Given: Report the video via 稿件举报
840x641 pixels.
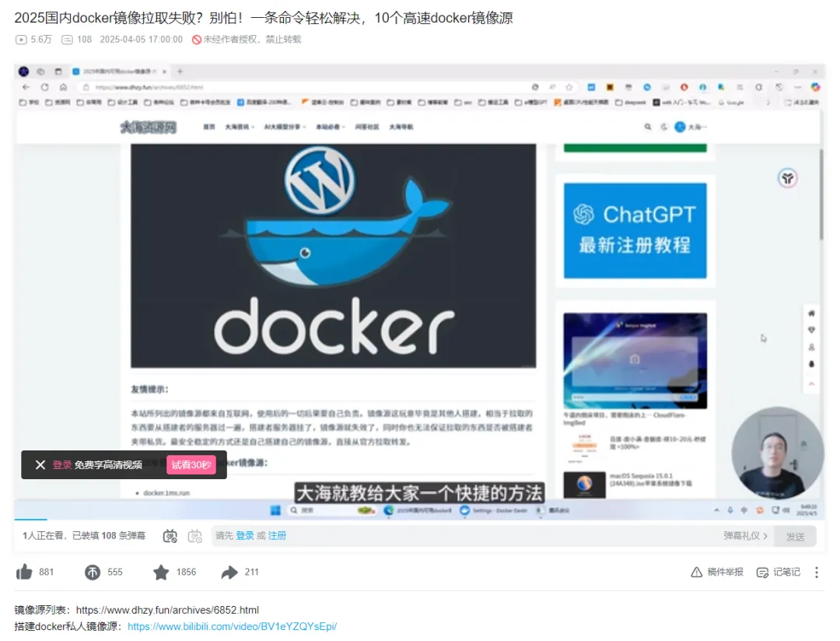Looking at the screenshot, I should point(717,572).
